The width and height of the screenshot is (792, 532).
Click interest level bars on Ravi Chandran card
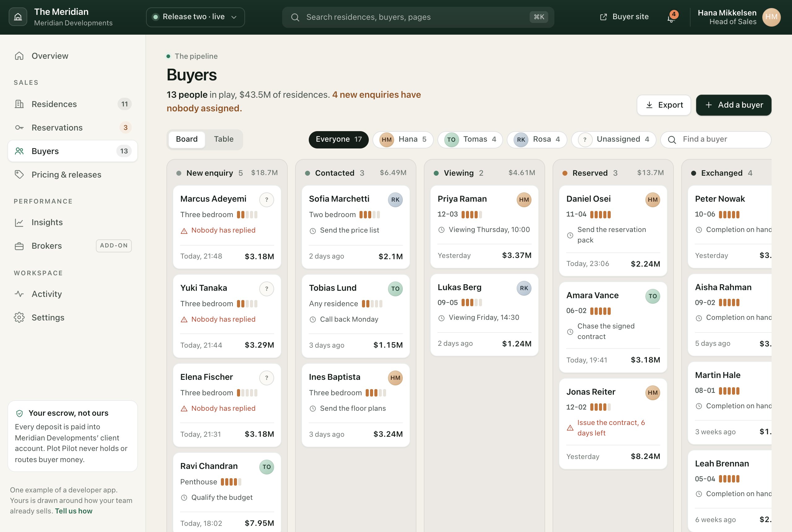point(231,482)
